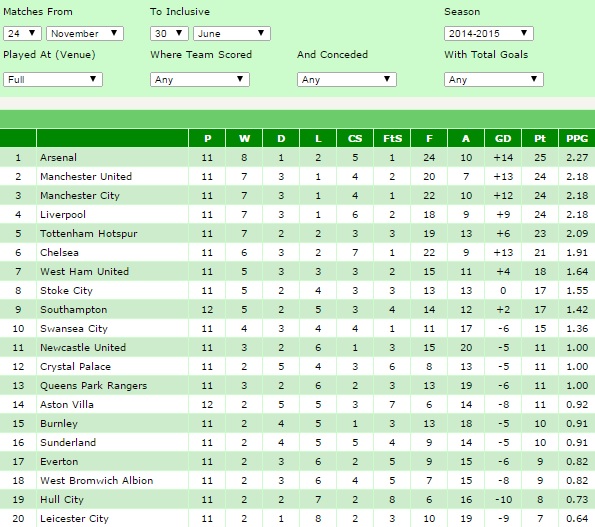Image resolution: width=595 pixels, height=527 pixels.
Task: Sort table by PPG column header
Action: [577, 138]
